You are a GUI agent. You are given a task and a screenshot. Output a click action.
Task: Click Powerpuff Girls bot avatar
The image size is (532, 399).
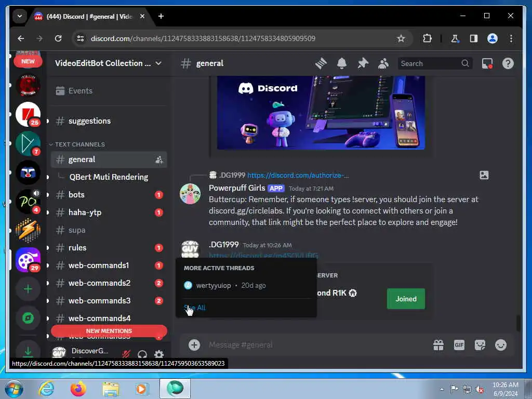pos(190,194)
